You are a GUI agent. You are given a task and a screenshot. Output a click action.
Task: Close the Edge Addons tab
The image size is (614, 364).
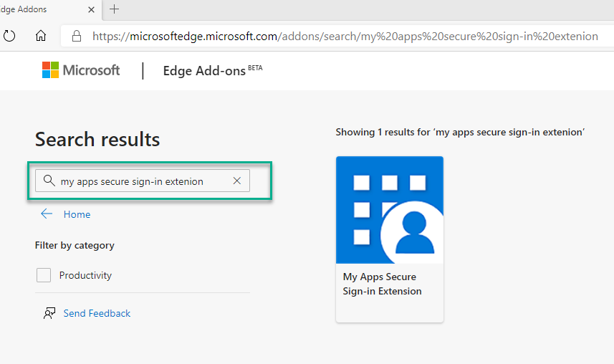91,9
